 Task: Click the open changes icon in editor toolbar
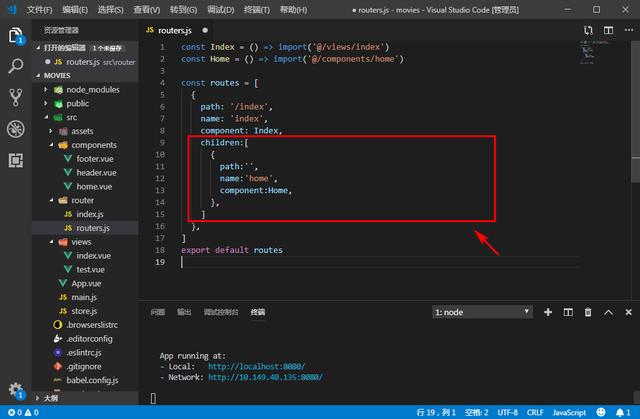(588, 30)
